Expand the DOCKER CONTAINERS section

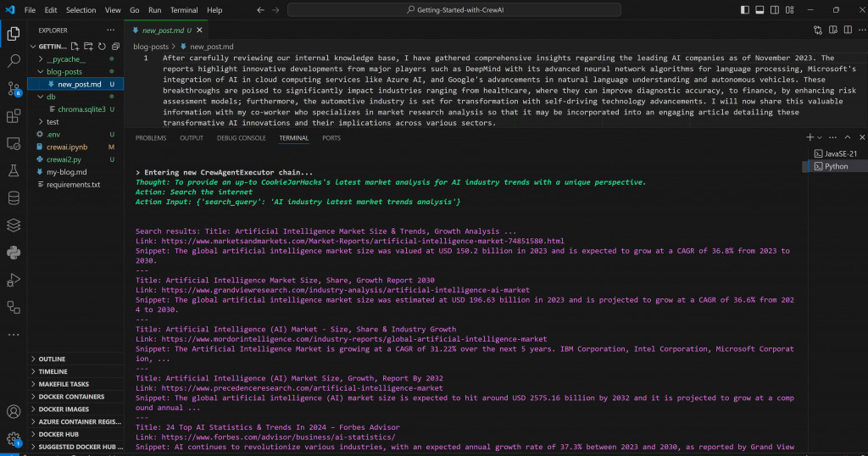(75, 397)
